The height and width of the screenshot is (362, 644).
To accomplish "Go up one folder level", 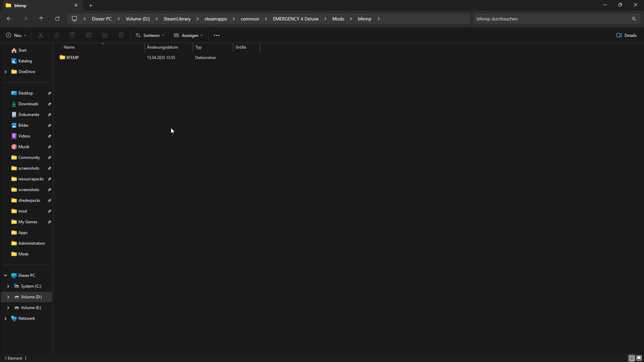I will tap(41, 19).
